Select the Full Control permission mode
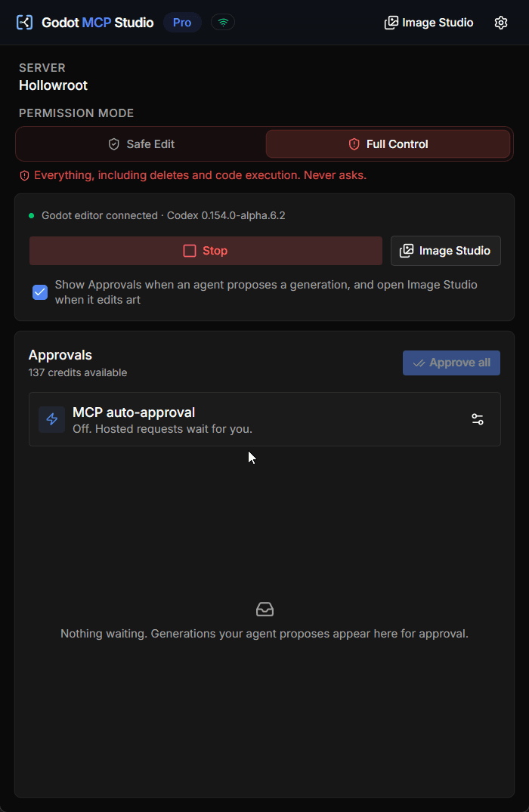 click(x=388, y=144)
